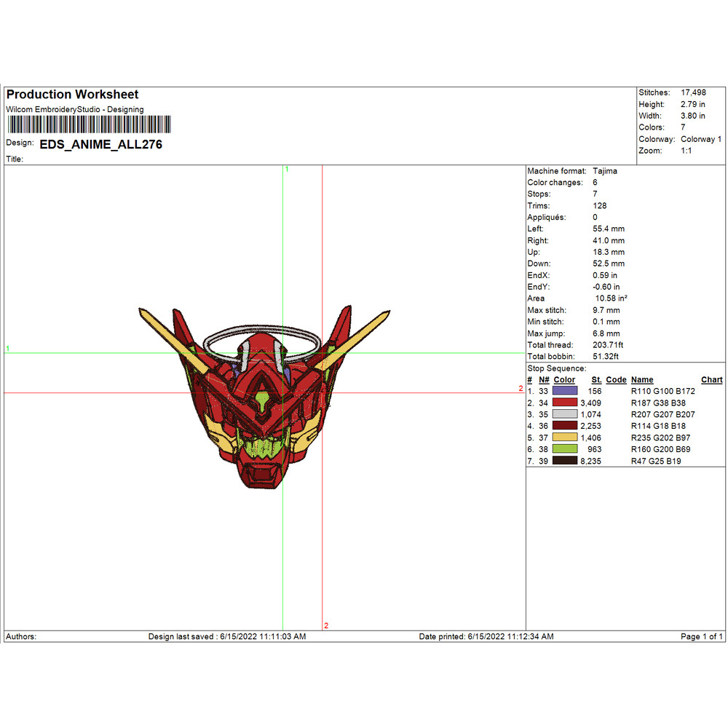
Task: Pick the light gray swatch, stop 35
Action: 565,414
